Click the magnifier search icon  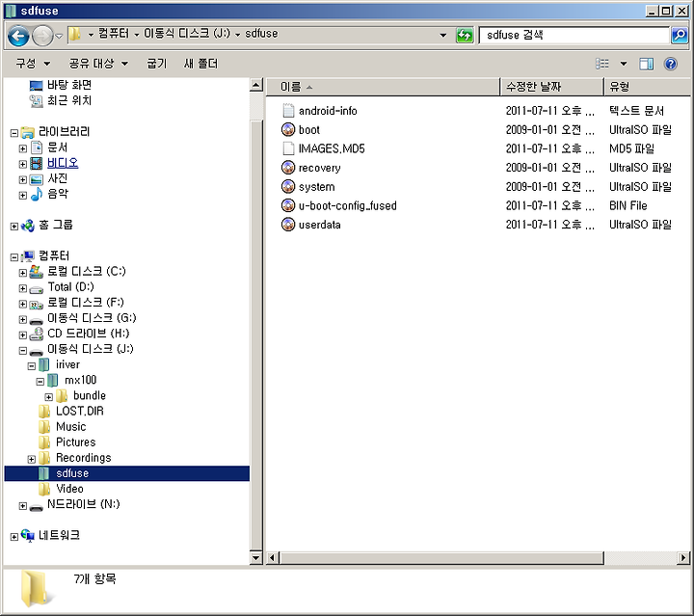click(680, 35)
